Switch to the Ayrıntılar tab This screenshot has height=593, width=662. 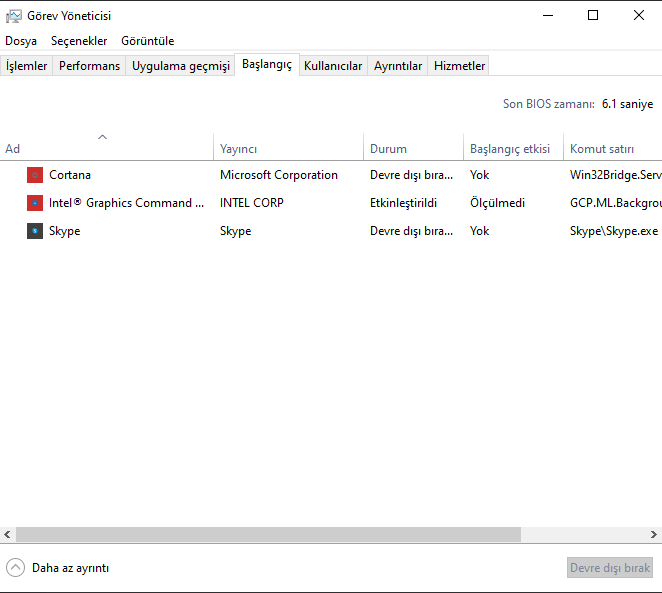pos(398,66)
